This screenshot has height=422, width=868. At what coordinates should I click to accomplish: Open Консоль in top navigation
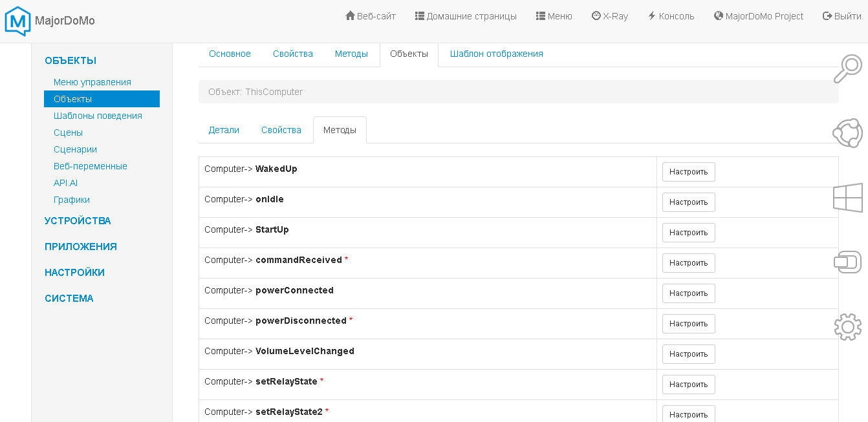671,16
